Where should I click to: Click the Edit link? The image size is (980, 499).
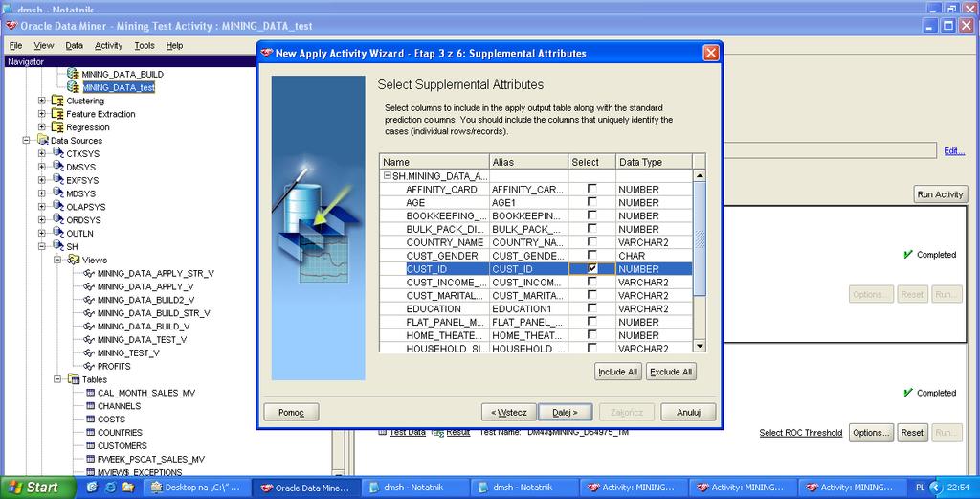[x=954, y=150]
